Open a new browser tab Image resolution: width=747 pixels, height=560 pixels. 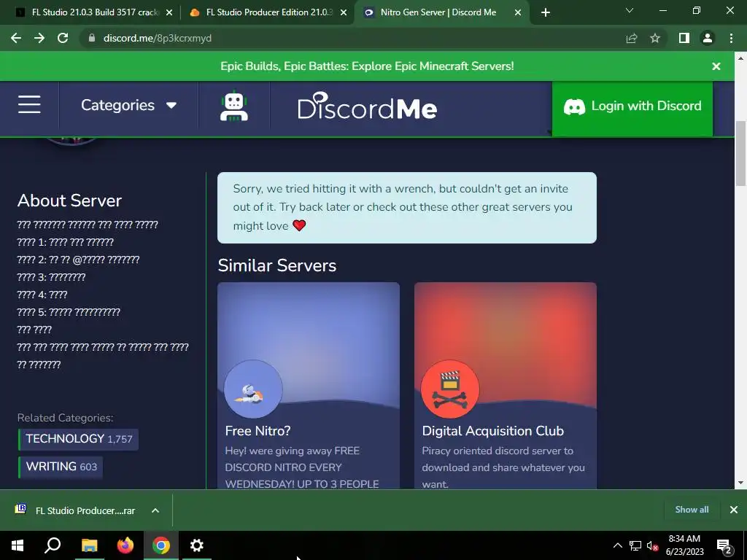click(x=546, y=12)
